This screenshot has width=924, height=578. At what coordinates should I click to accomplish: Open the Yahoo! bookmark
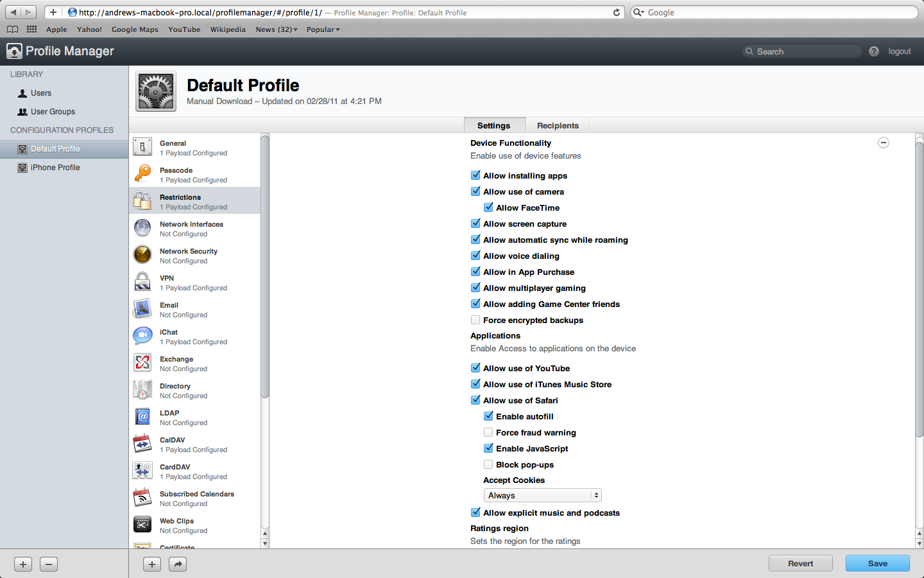coord(89,30)
